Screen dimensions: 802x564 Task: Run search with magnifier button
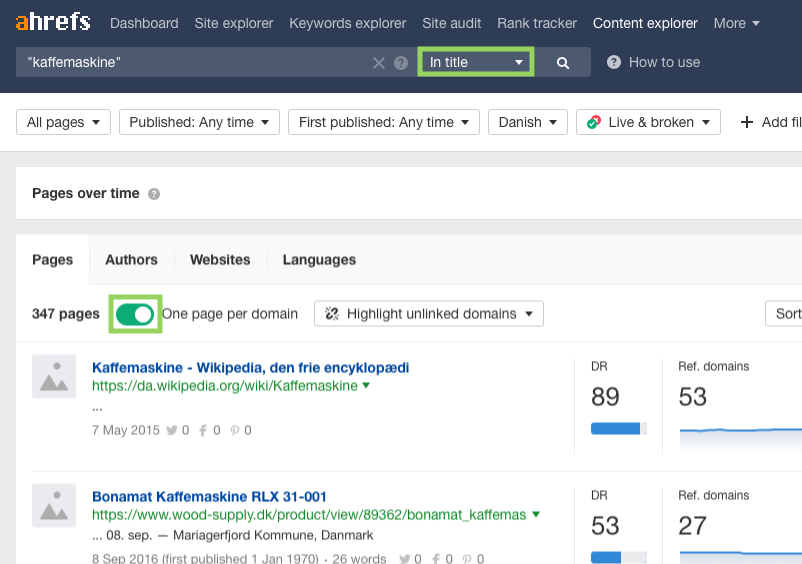pos(563,62)
